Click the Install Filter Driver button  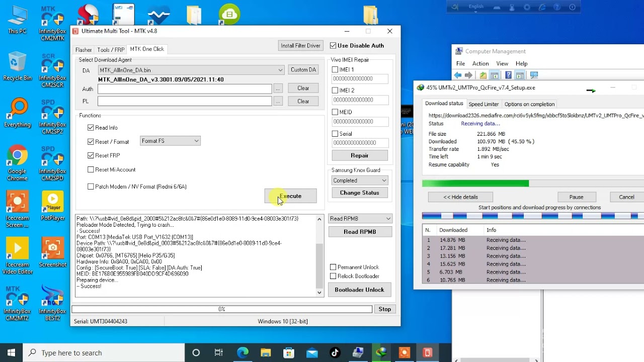(300, 46)
